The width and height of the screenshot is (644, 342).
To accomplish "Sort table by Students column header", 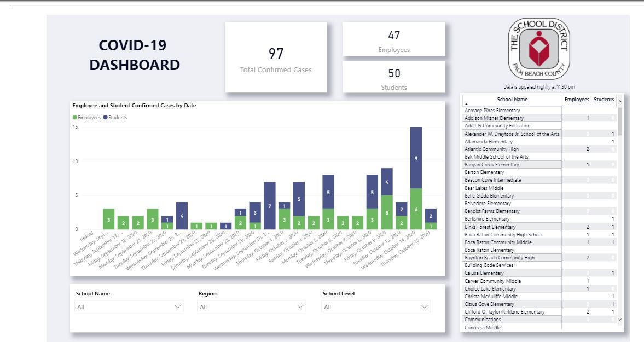I will click(604, 100).
